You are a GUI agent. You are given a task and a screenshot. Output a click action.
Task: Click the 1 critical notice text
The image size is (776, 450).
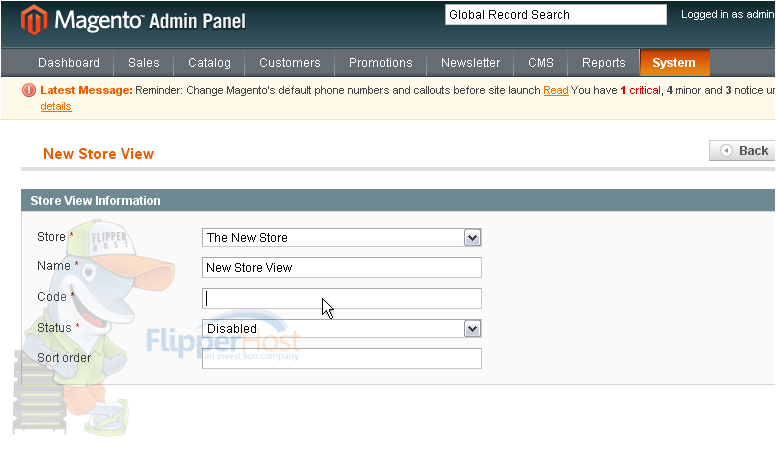640,91
